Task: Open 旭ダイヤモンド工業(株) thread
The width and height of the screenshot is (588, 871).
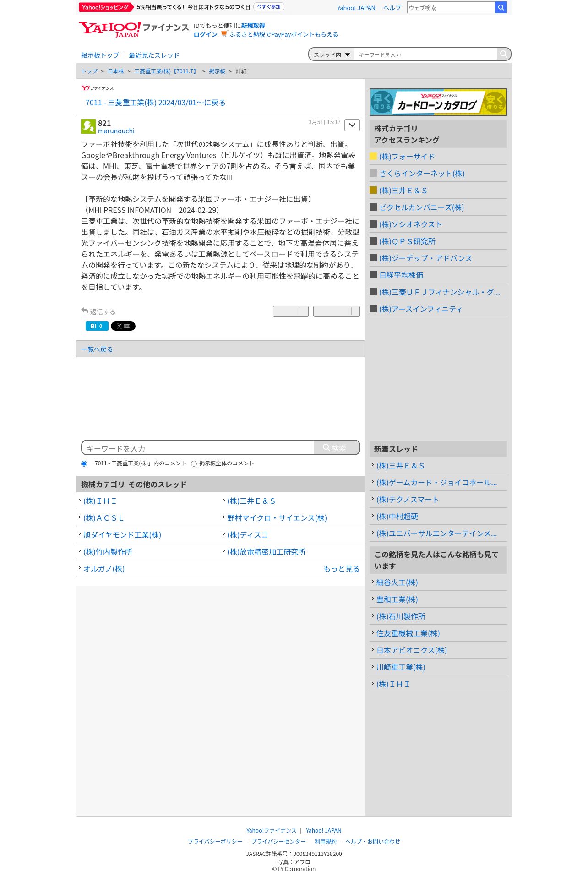Action: [x=122, y=535]
